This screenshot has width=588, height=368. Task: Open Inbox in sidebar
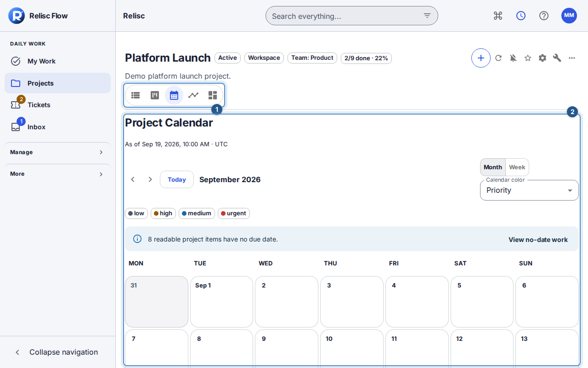pyautogui.click(x=58, y=127)
